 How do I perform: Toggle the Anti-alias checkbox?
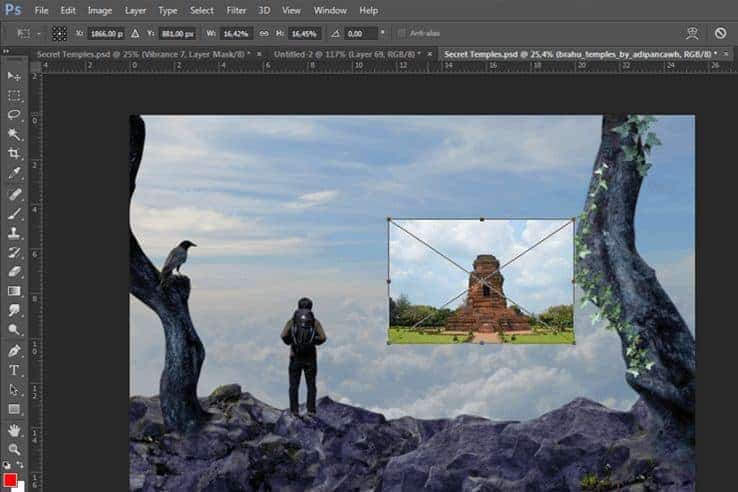point(401,33)
